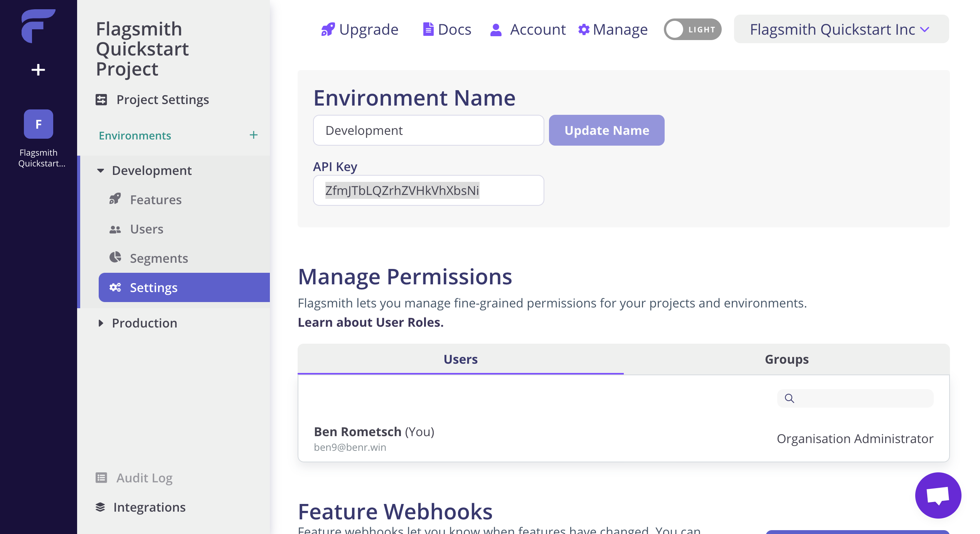Screen dimensions: 980x534
Task: Click the Environment Name input field
Action: 428,130
